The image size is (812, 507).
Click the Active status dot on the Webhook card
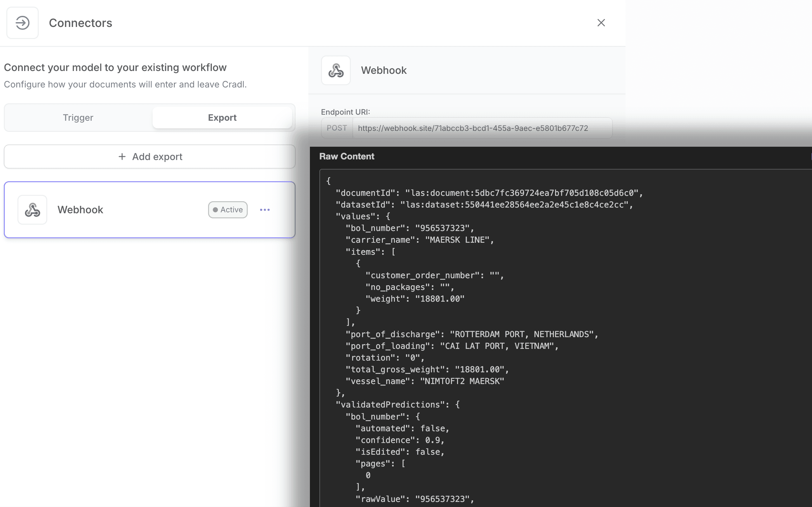point(215,209)
